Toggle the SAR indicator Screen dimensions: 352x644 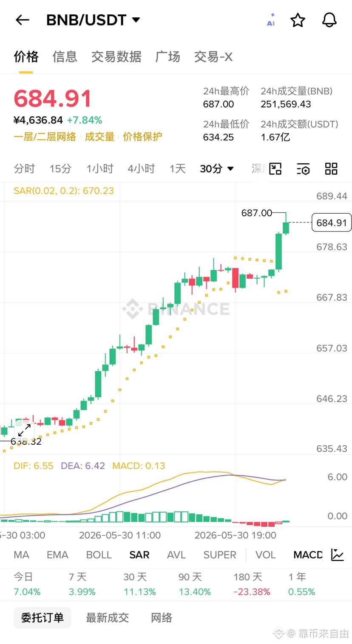tap(139, 555)
